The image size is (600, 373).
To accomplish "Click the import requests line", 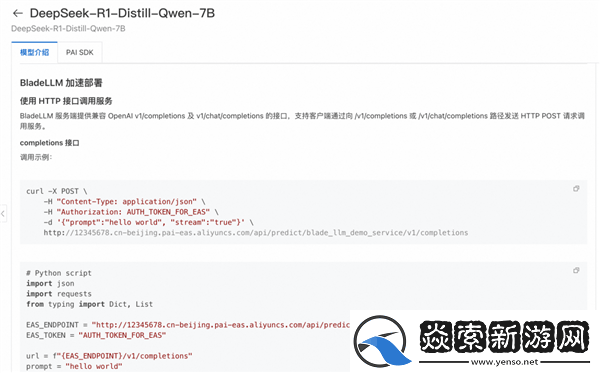I will (x=59, y=294).
